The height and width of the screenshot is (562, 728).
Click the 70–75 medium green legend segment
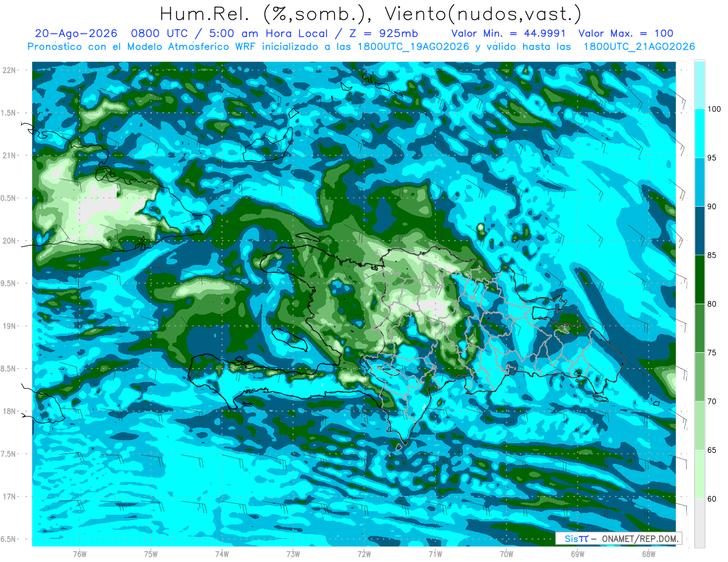pos(699,377)
